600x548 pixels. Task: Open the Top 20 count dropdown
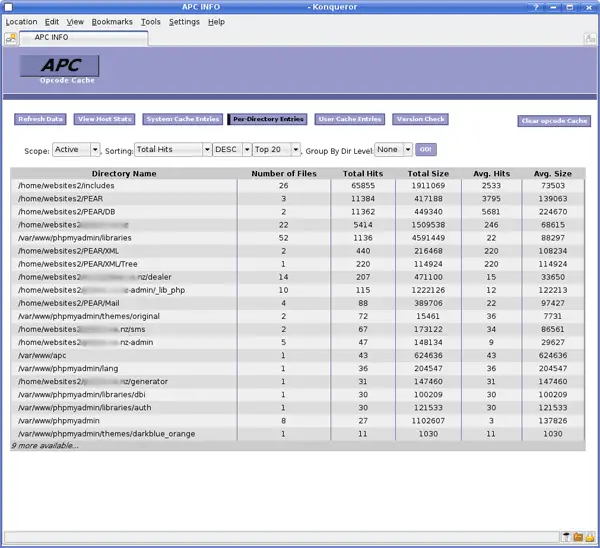click(x=276, y=149)
